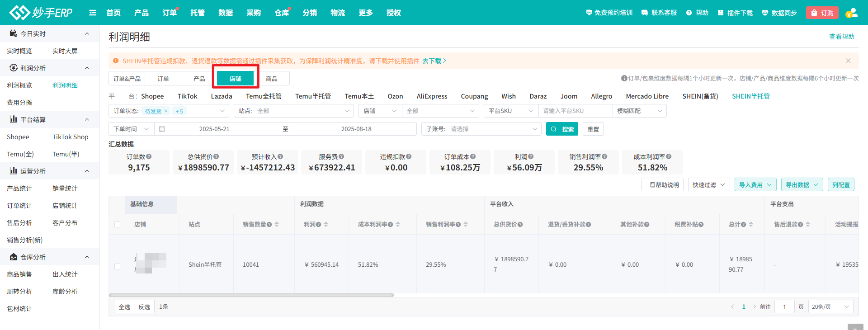Open the 导出数据 dropdown button

802,185
